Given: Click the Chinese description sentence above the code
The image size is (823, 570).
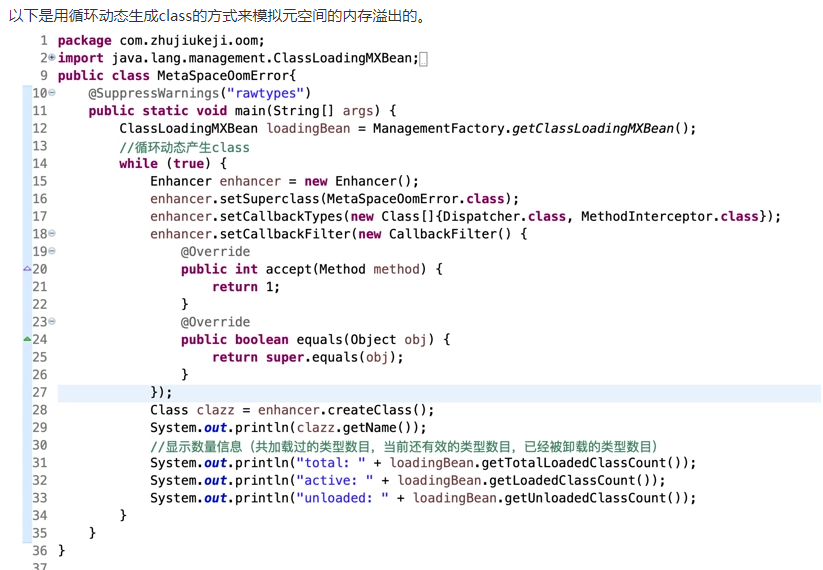Looking at the screenshot, I should point(217,16).
